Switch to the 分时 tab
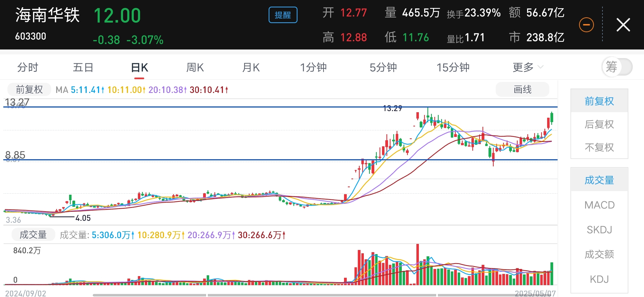This screenshot has width=644, height=297. pyautogui.click(x=28, y=67)
